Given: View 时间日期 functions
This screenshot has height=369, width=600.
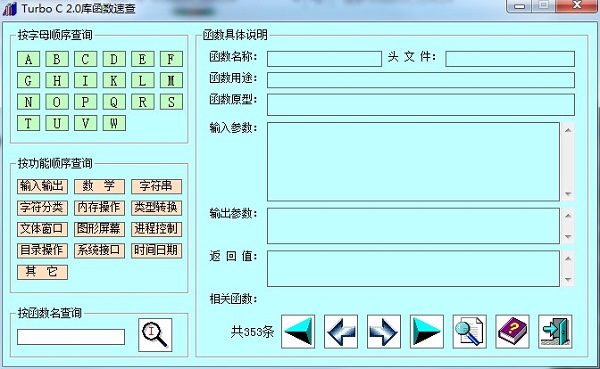Looking at the screenshot, I should click(x=156, y=251).
